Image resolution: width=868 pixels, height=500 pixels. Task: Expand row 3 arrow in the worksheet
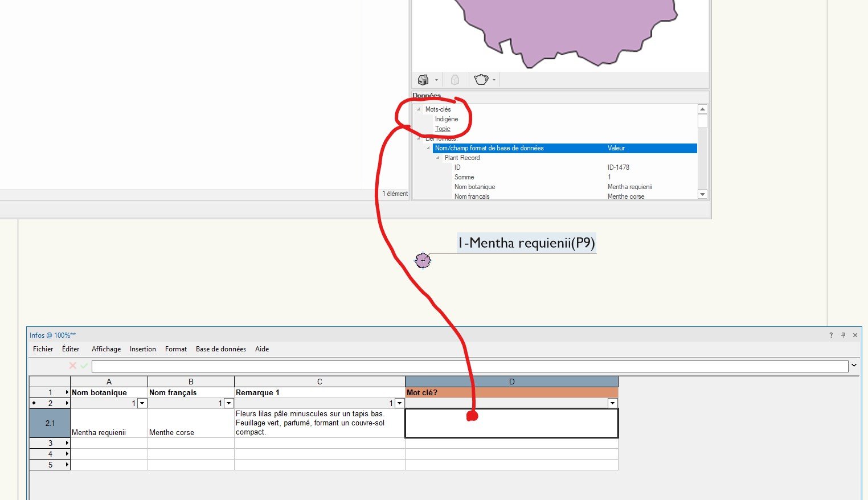pyautogui.click(x=67, y=443)
